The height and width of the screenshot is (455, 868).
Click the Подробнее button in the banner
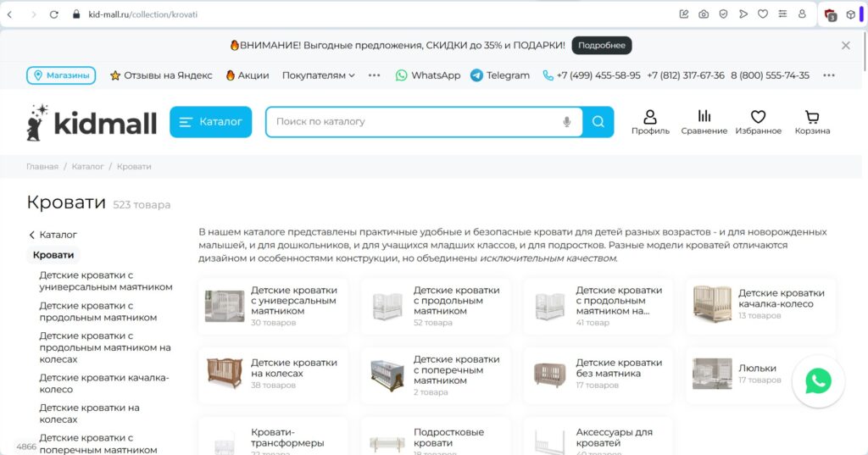(602, 46)
